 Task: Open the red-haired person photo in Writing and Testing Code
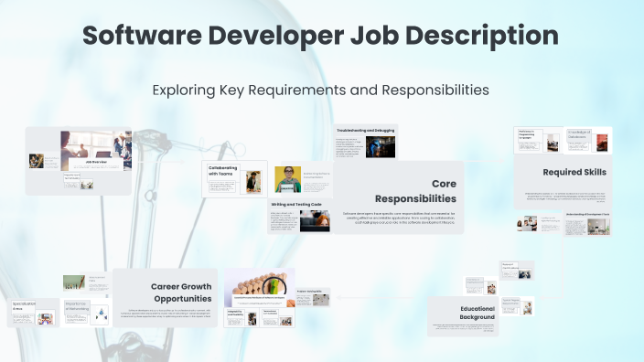click(x=315, y=221)
